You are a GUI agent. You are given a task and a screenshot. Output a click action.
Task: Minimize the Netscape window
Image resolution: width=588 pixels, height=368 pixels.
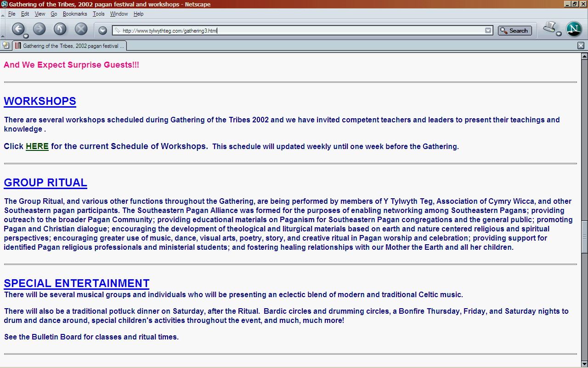pos(567,4)
